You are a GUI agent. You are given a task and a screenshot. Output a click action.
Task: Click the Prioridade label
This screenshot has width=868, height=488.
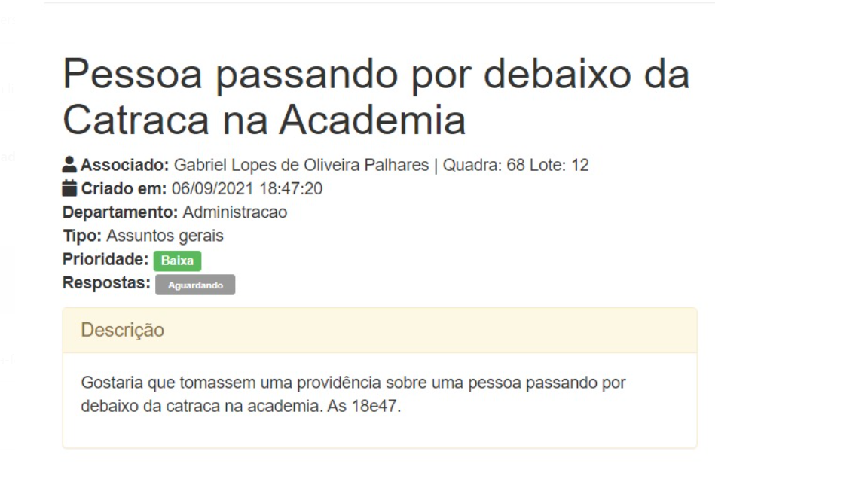click(105, 260)
